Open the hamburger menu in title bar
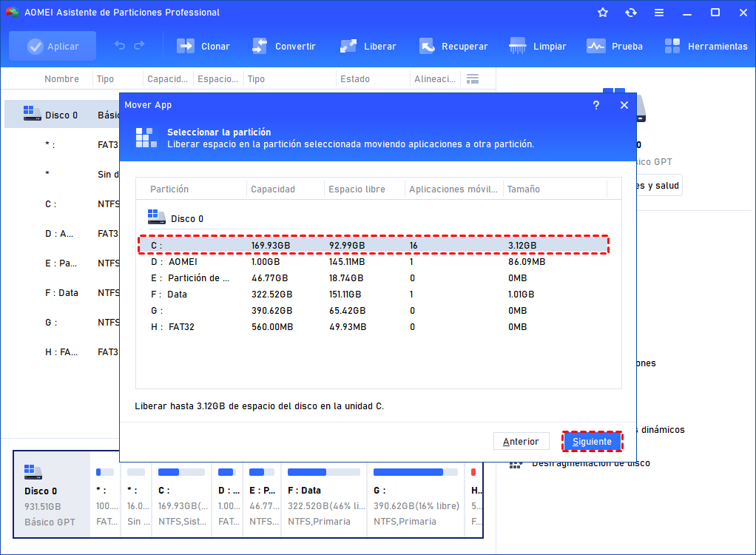Image resolution: width=756 pixels, height=555 pixels. coord(658,13)
